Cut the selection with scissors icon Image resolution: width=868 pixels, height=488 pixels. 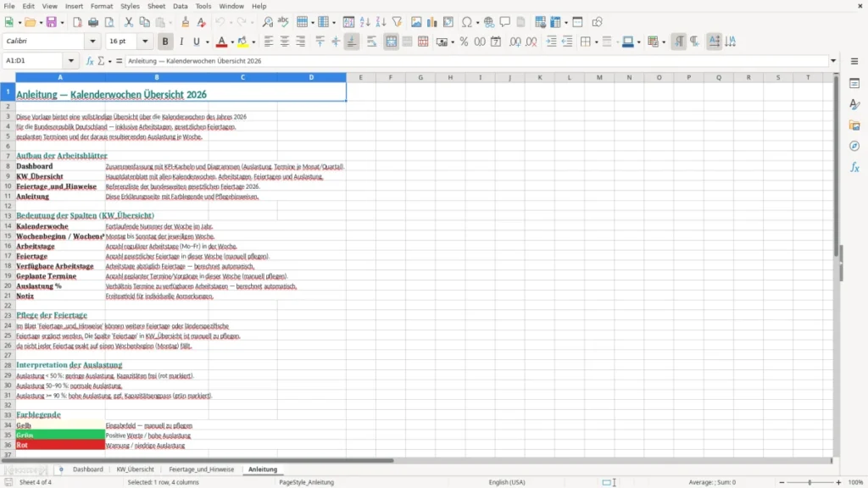129,22
